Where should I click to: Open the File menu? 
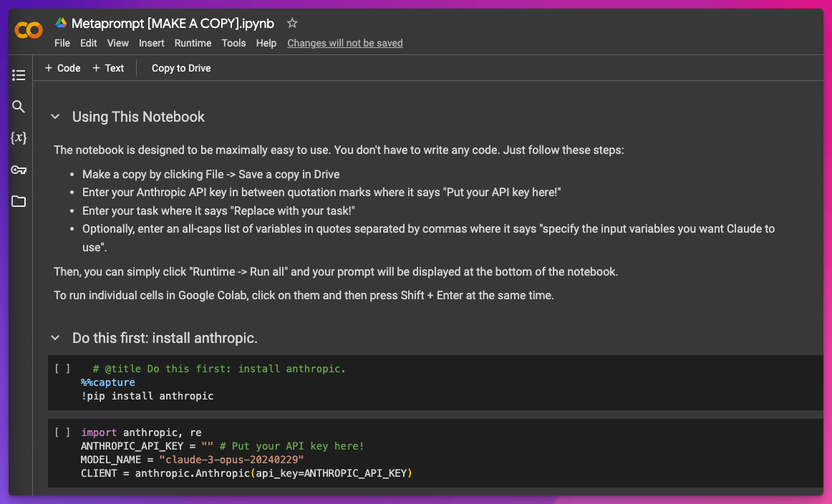click(x=62, y=43)
